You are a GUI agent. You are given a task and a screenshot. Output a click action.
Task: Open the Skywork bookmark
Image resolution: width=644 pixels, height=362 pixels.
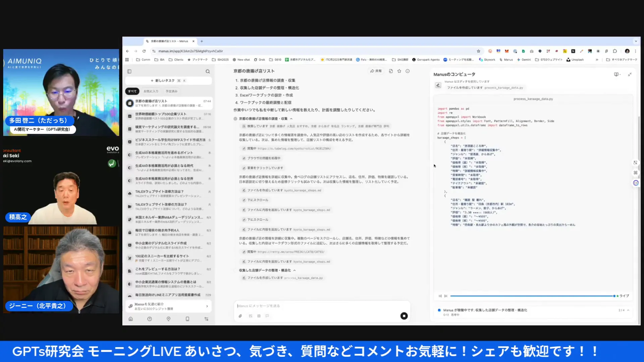tap(487, 60)
